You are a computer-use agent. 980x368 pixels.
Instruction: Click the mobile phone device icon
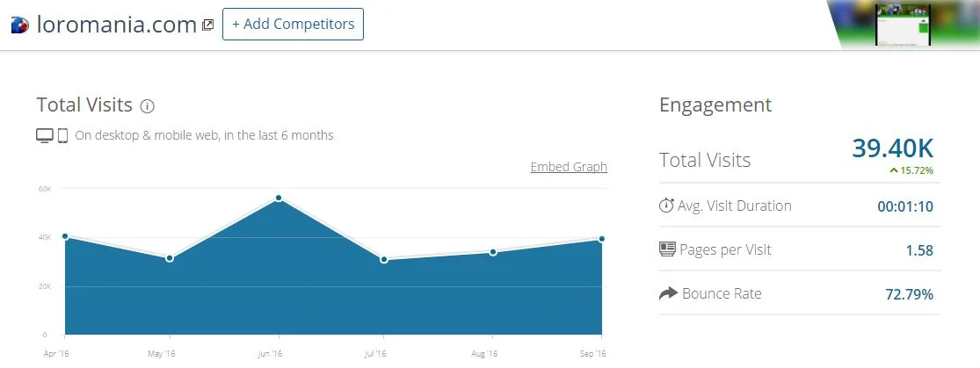click(63, 135)
